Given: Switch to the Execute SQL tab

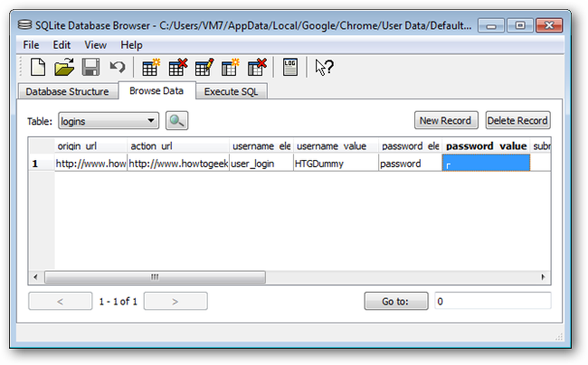Looking at the screenshot, I should [230, 92].
